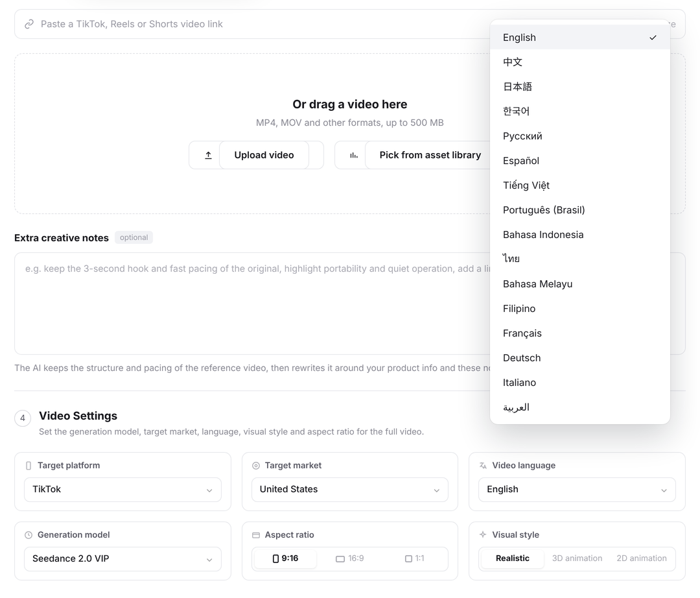Viewport: 700px width, 598px height.
Task: Click the Video Settings heading
Action: point(78,416)
